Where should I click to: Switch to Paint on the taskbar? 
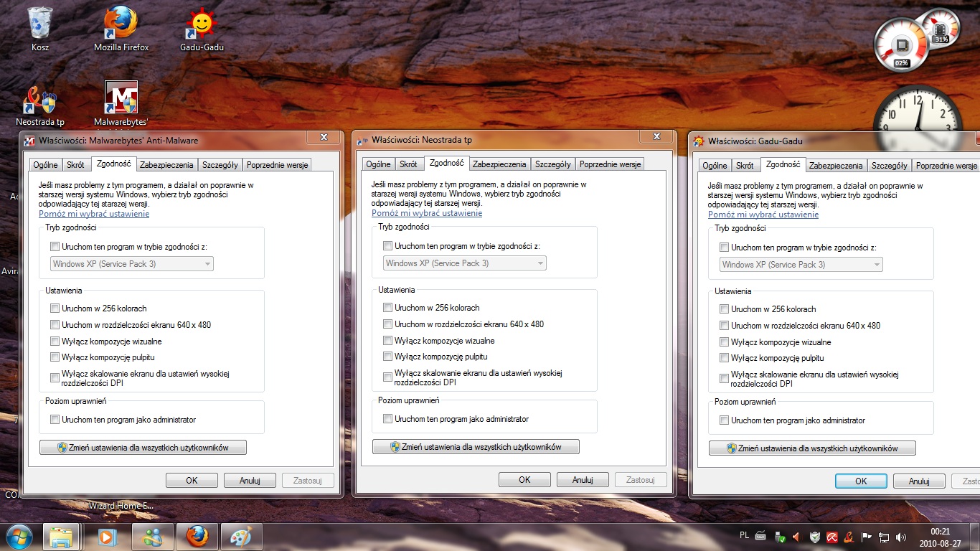[x=242, y=536]
